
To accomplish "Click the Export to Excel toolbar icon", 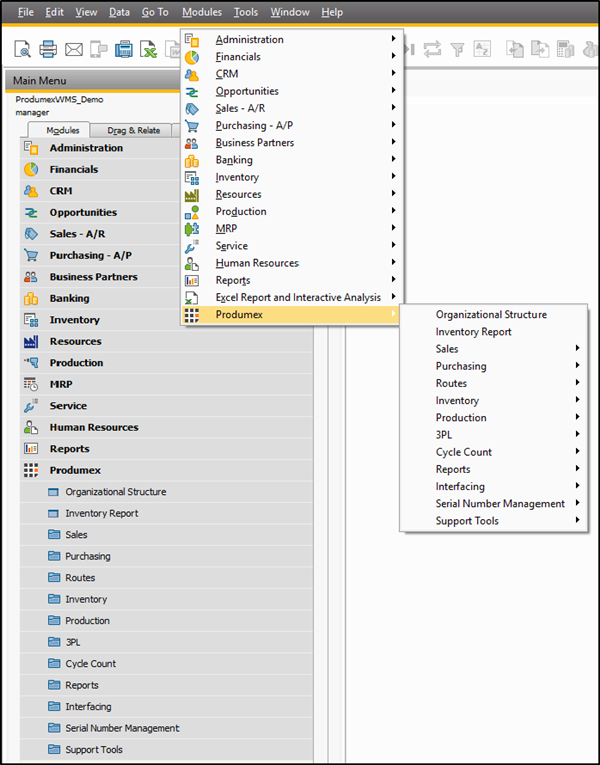I will click(149, 49).
